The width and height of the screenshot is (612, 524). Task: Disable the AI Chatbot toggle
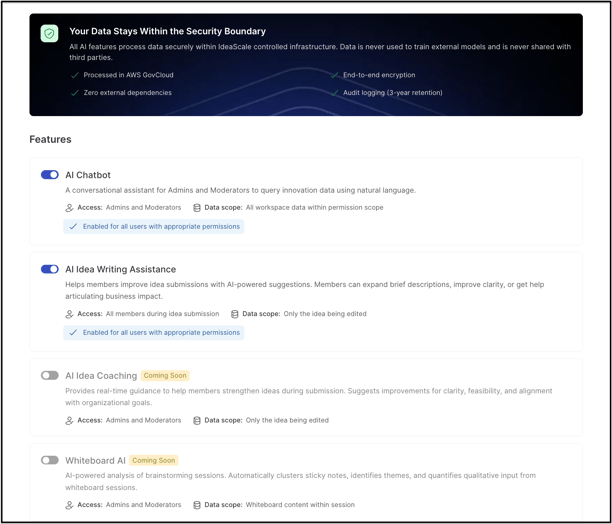(50, 175)
